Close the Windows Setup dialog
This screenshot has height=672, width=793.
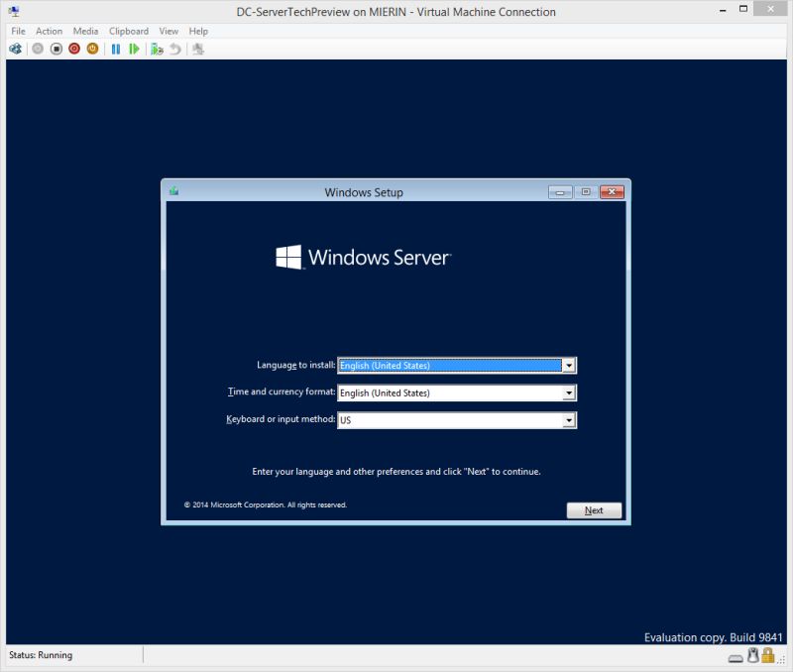point(612,192)
